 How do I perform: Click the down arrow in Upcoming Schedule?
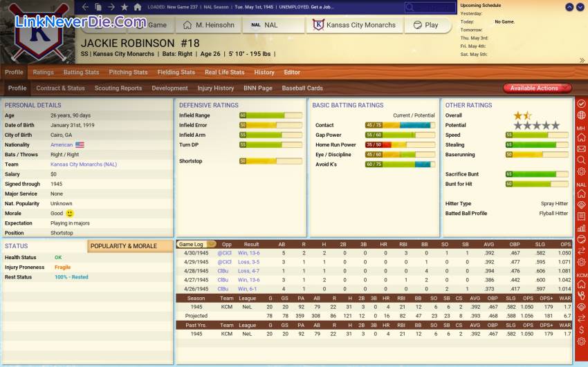(x=580, y=7)
